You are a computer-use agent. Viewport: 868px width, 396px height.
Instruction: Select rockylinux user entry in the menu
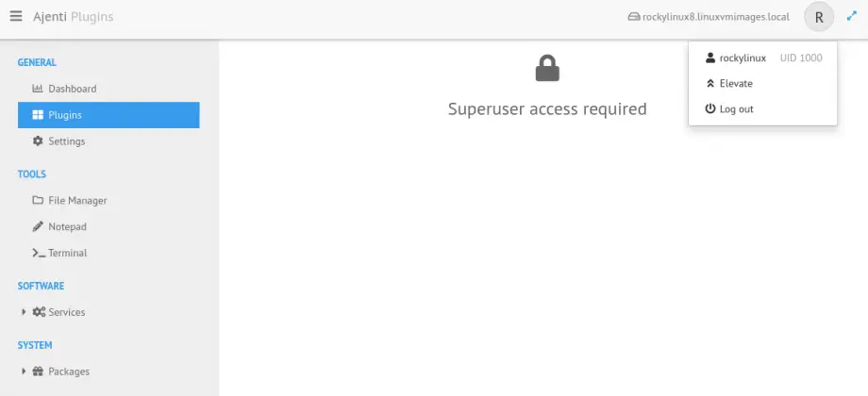pos(742,58)
